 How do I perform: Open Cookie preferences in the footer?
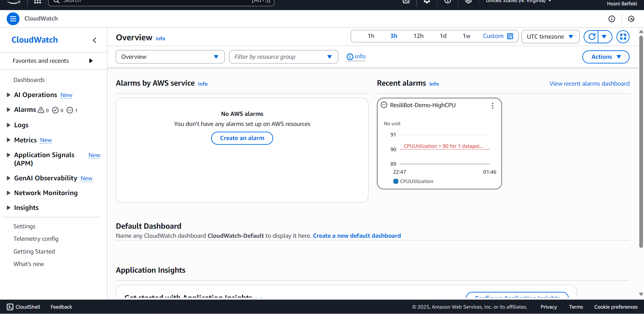pos(616,307)
